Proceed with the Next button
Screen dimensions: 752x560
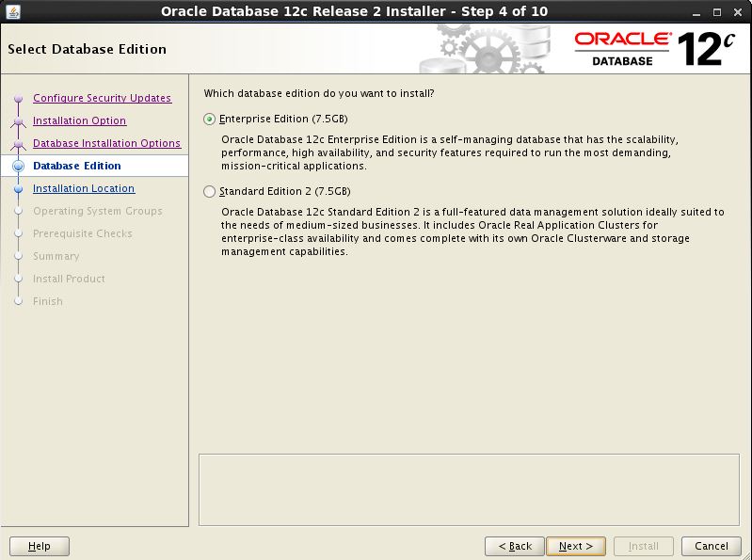[x=576, y=546]
